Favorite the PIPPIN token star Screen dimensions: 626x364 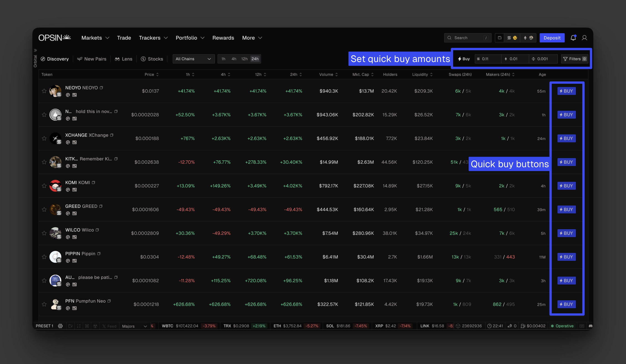[44, 257]
